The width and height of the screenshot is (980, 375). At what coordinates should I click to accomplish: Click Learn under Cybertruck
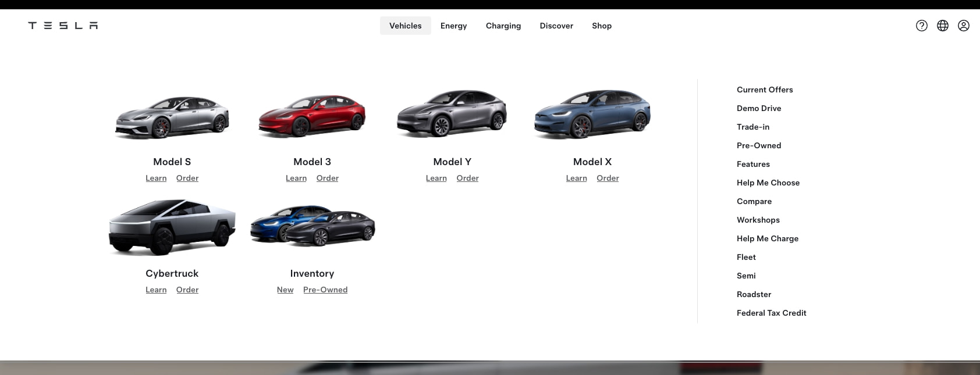click(x=156, y=290)
